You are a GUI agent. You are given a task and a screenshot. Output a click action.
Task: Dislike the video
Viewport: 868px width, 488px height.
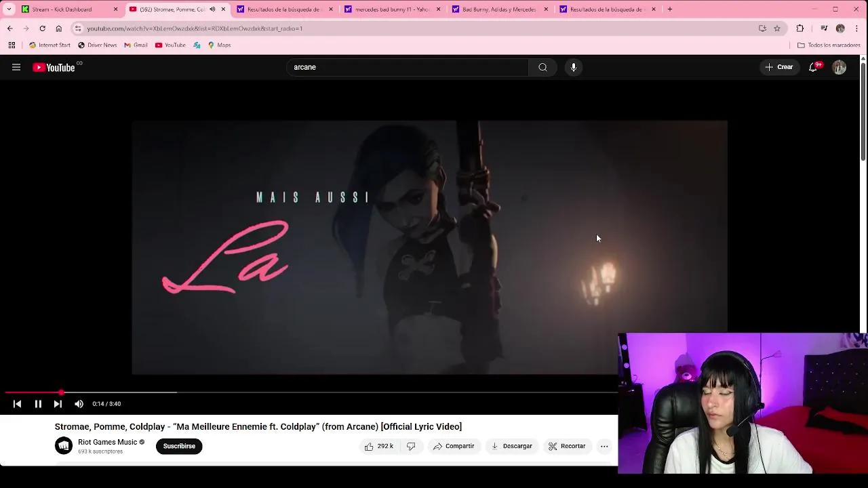click(x=411, y=446)
